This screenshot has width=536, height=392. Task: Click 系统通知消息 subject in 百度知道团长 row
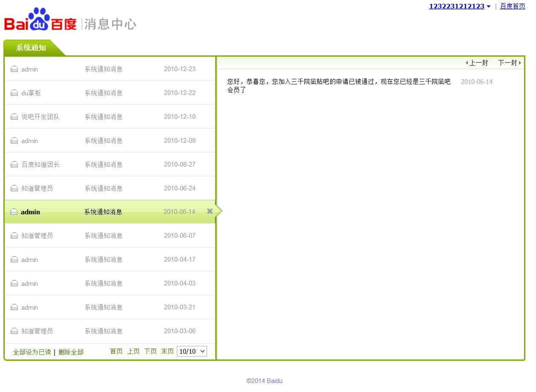click(104, 164)
